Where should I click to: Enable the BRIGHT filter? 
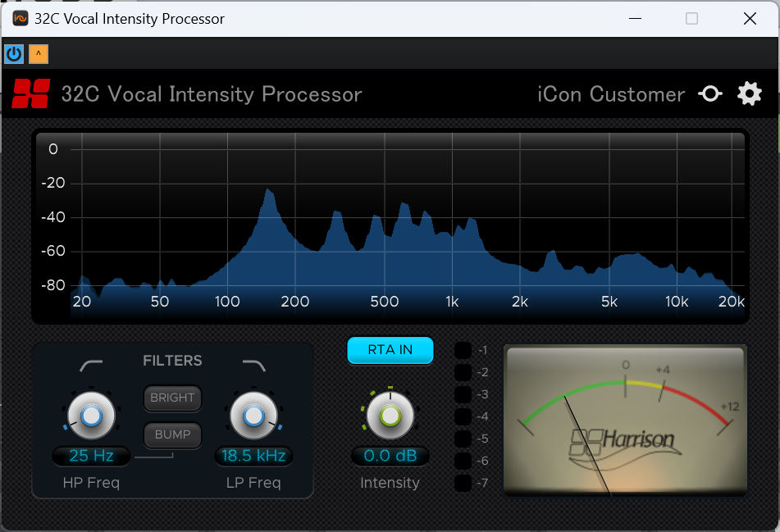(x=172, y=398)
